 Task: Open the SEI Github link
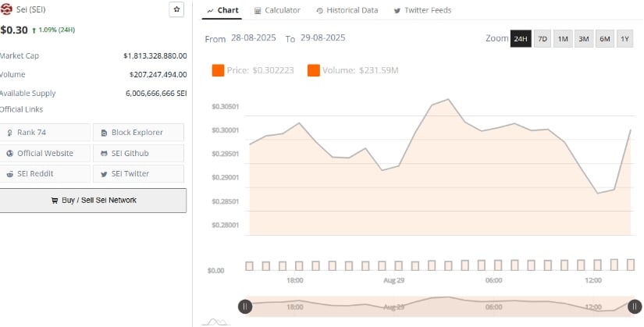(x=138, y=153)
